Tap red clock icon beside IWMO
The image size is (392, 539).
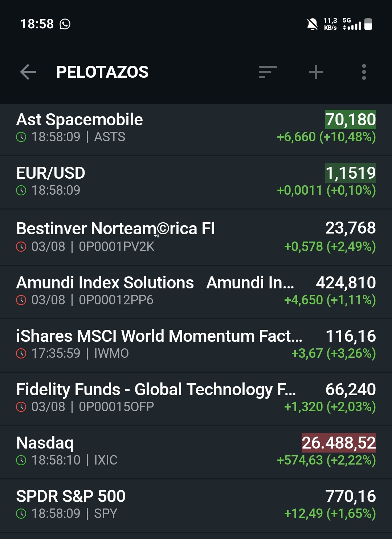tap(21, 353)
